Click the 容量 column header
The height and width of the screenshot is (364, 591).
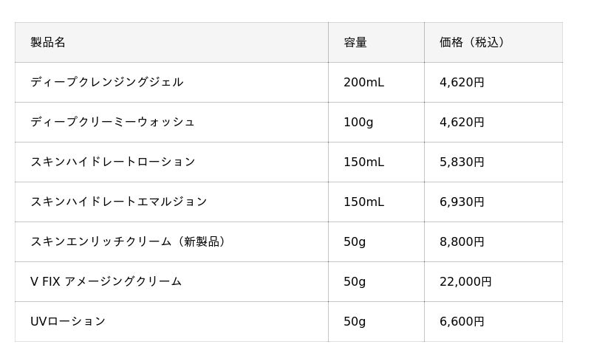click(x=355, y=42)
